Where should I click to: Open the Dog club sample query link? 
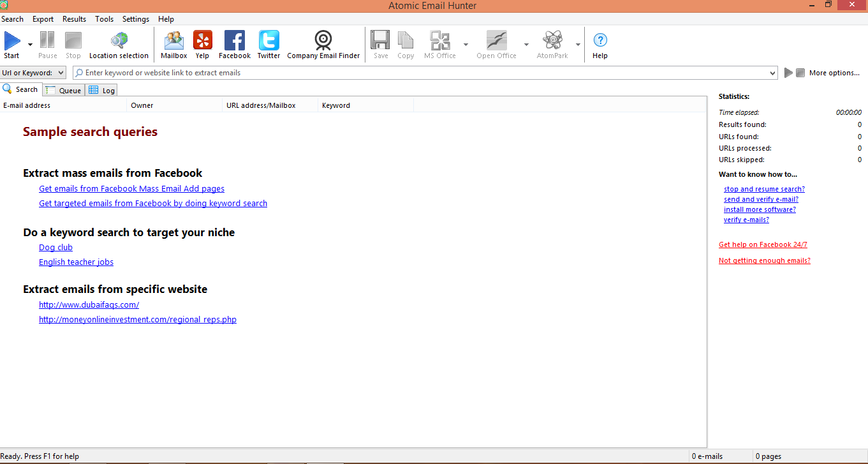(x=55, y=248)
